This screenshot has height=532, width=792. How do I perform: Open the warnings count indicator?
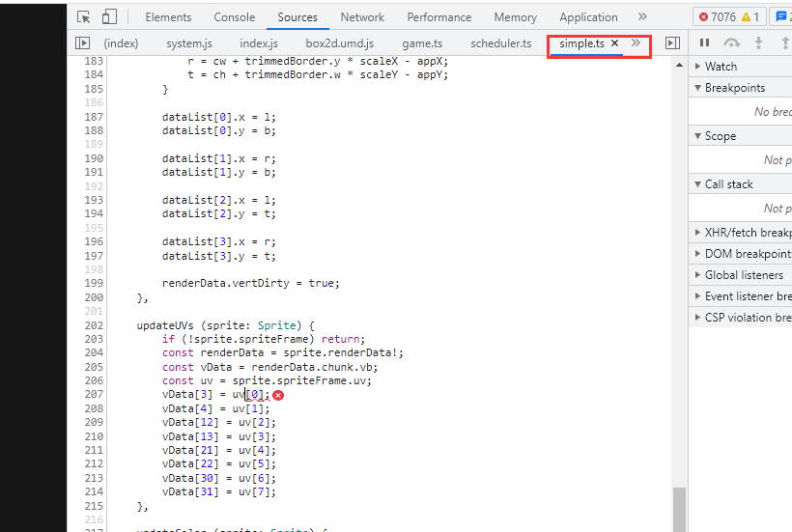click(x=750, y=17)
